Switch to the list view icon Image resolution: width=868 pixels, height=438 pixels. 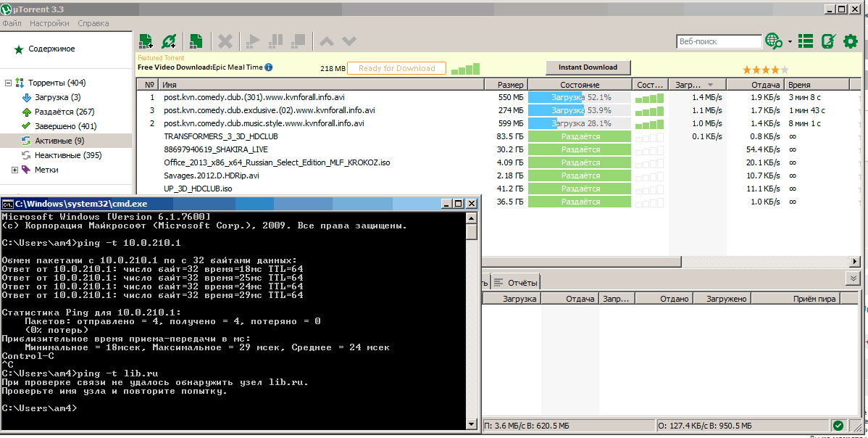(x=806, y=41)
